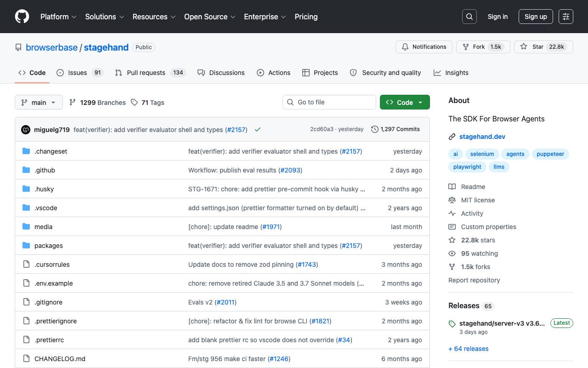
Task: Select the playwright topic tag
Action: pos(467,167)
